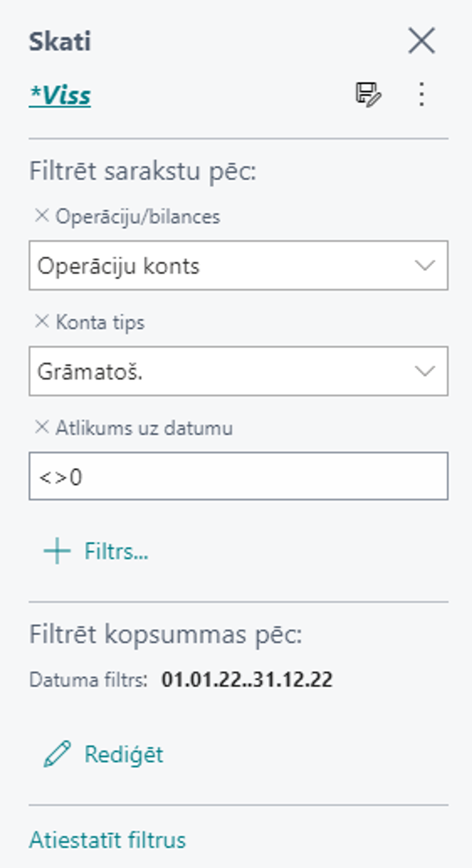472x868 pixels.
Task: Open the Grāmatoš. account type dropdown
Action: click(223, 371)
